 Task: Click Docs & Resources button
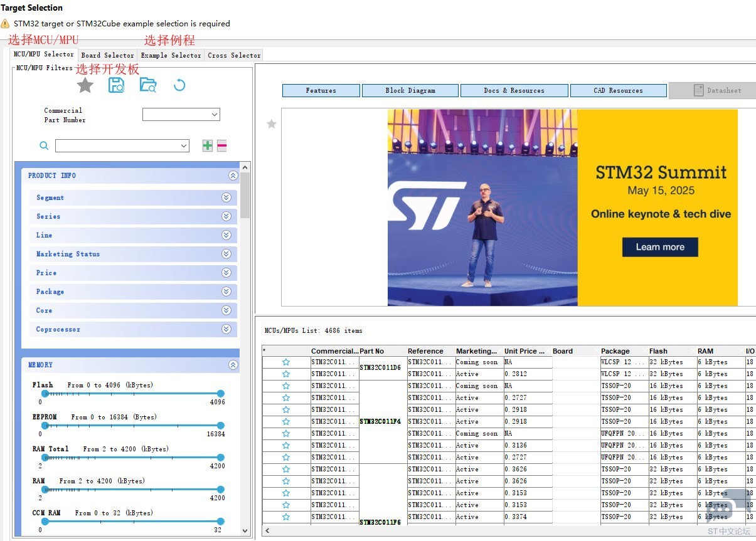tap(514, 91)
